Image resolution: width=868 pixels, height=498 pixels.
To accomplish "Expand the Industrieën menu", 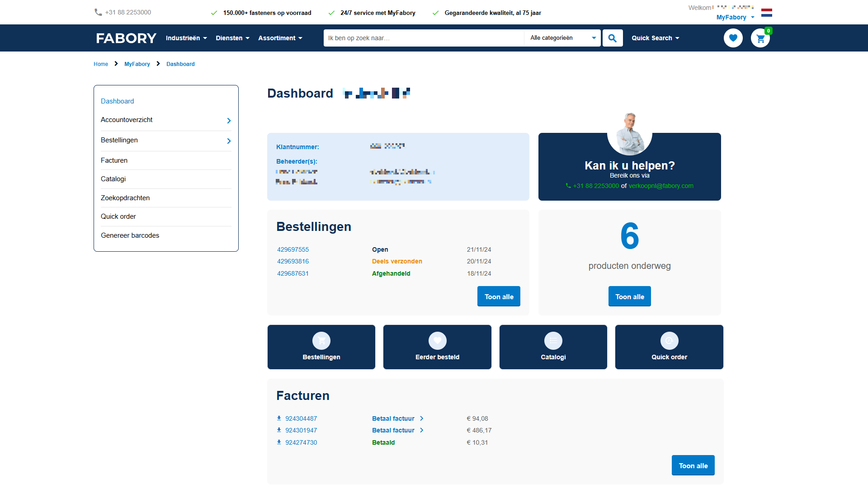I will [186, 38].
